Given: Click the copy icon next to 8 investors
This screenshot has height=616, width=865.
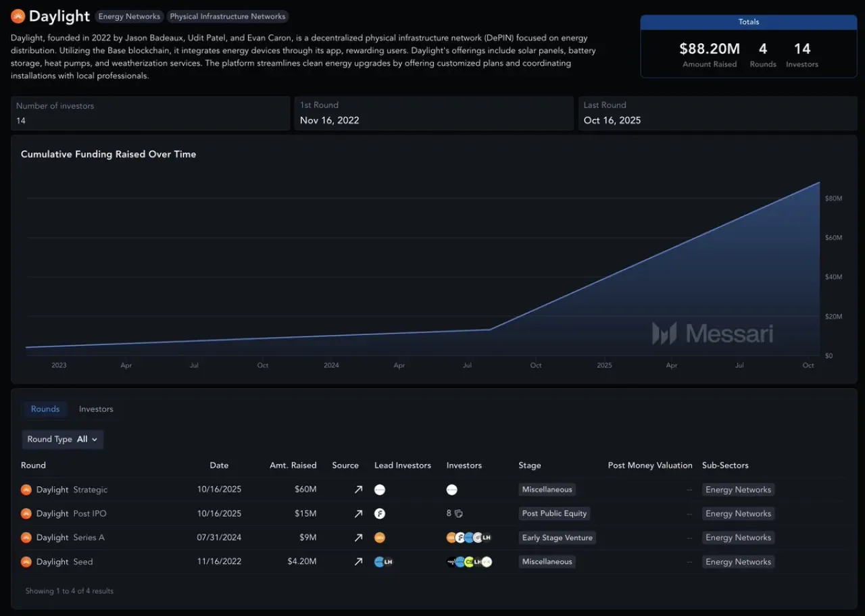Looking at the screenshot, I should point(458,514).
